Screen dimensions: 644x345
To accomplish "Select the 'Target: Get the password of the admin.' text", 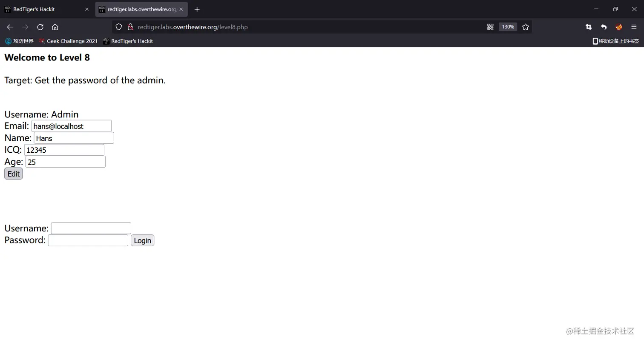I will (x=85, y=80).
